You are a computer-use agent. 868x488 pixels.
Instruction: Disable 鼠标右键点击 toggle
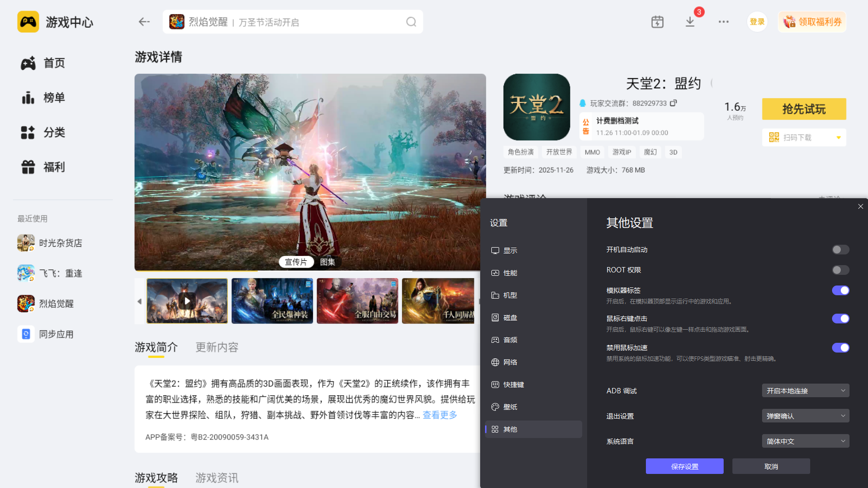click(840, 319)
